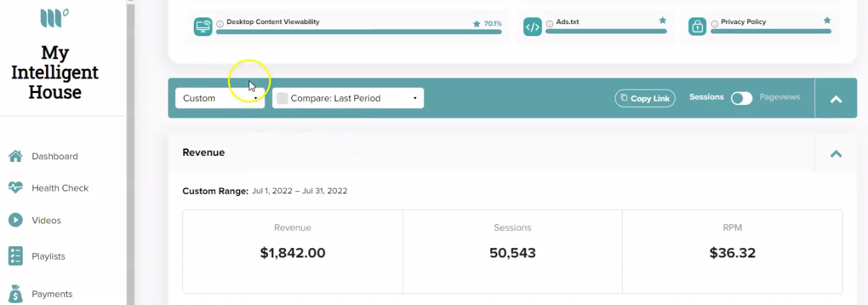Open the Custom date range dropdown
868x305 pixels.
click(x=220, y=98)
